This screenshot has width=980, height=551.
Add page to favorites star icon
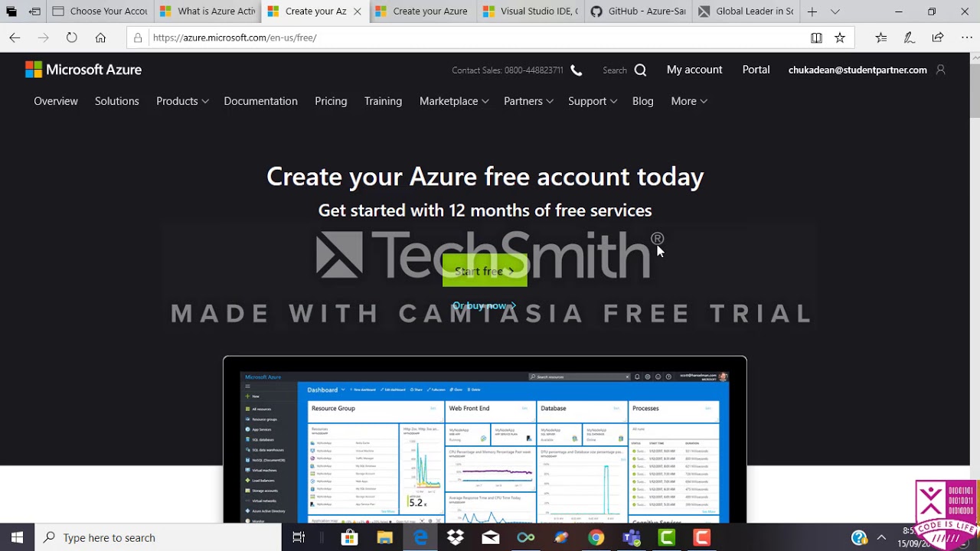pyautogui.click(x=840, y=37)
